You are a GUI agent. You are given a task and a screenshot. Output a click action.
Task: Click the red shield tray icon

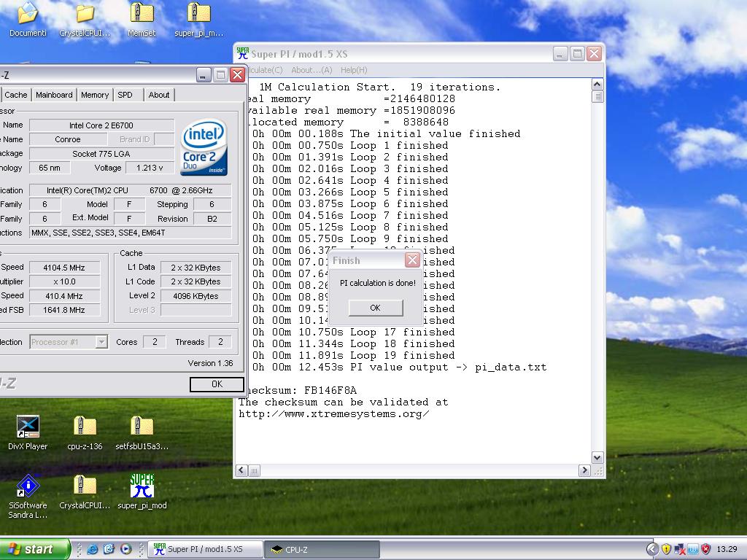[706, 549]
